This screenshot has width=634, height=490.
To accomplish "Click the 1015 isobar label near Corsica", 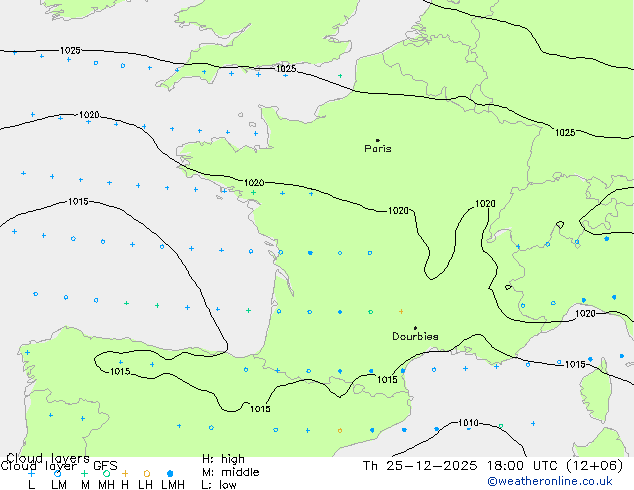I will tap(575, 364).
